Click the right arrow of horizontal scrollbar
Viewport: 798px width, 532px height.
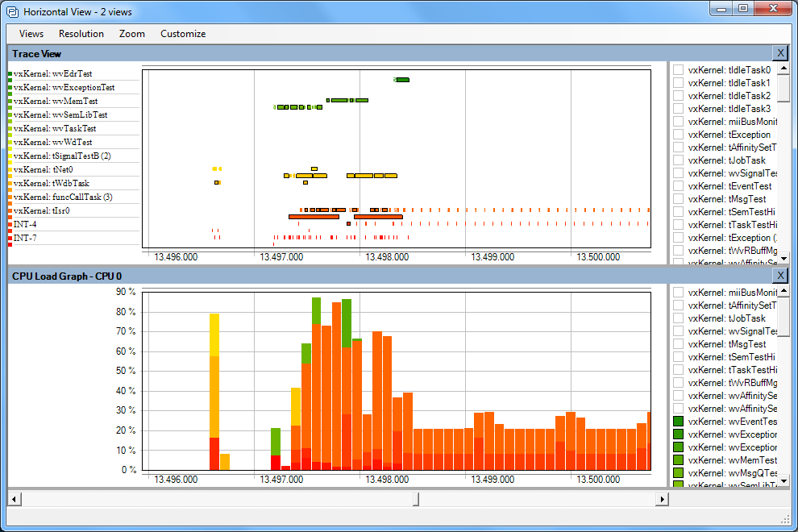click(662, 499)
